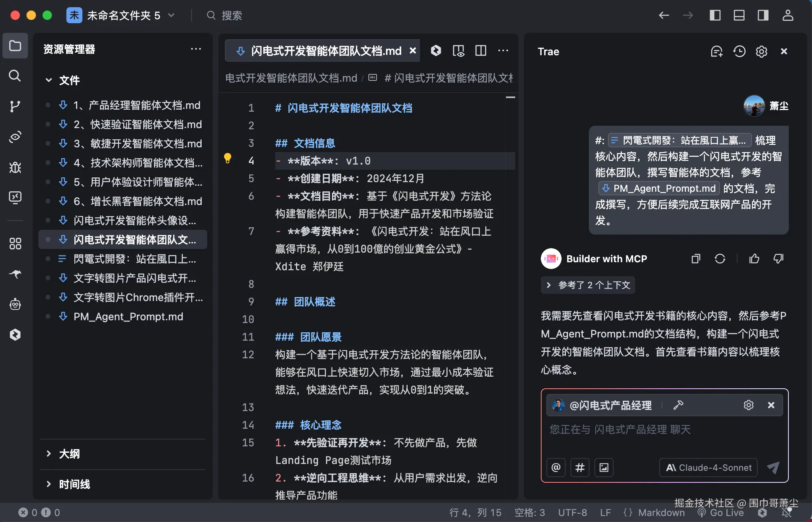
Task: Toggle the right panel visibility
Action: point(763,15)
